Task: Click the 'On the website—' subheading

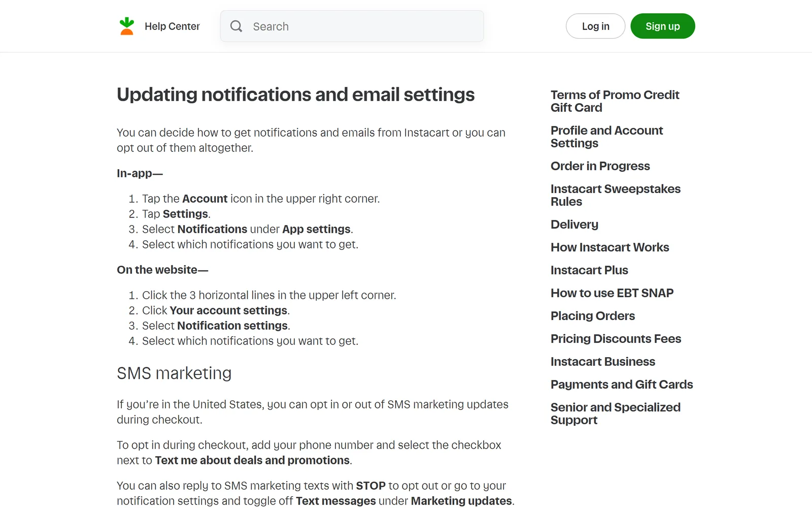Action: click(162, 270)
